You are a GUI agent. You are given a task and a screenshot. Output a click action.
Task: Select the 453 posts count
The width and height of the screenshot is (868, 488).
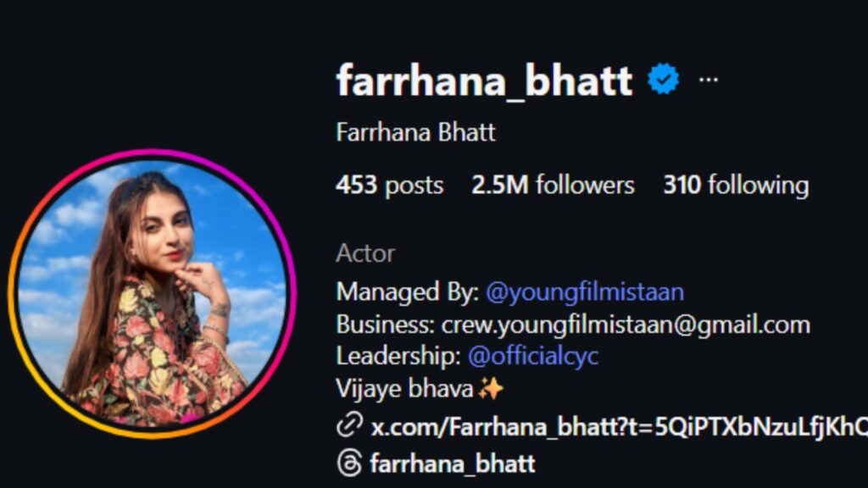point(389,186)
